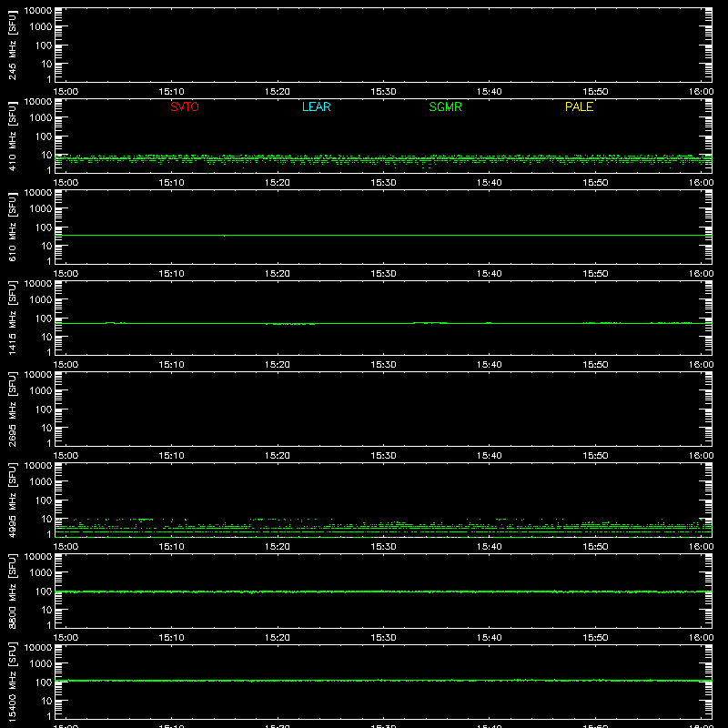Viewport: 728px width, 728px height.
Task: Click the green SGMR station label
Action: (445, 106)
